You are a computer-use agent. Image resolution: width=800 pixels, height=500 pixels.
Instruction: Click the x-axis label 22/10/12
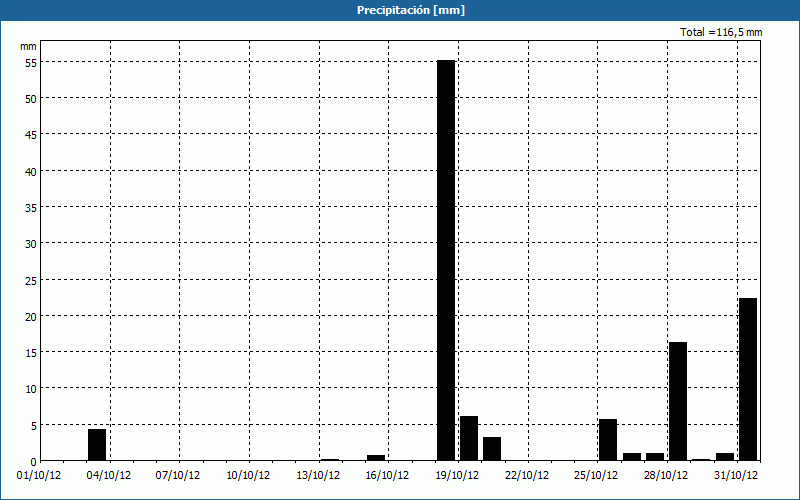tap(527, 476)
